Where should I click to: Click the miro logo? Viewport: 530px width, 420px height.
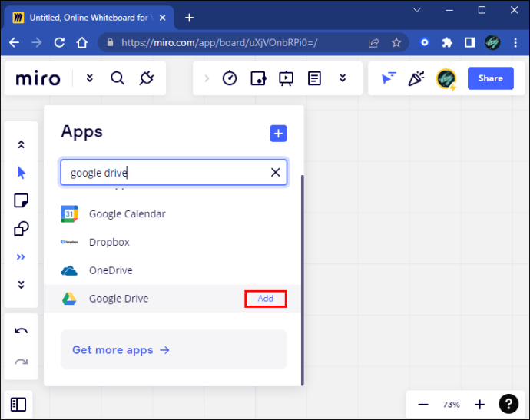pos(38,79)
